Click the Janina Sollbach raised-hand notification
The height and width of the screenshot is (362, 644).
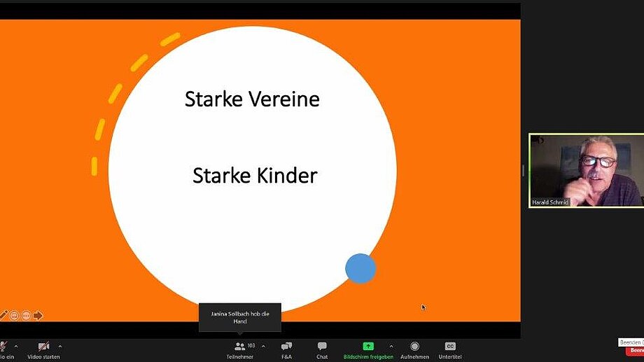[240, 317]
